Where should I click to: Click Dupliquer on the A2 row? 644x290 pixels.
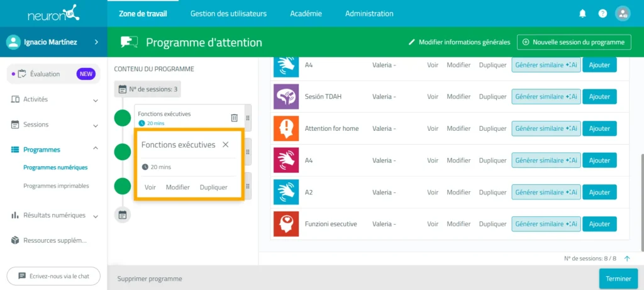pos(493,192)
